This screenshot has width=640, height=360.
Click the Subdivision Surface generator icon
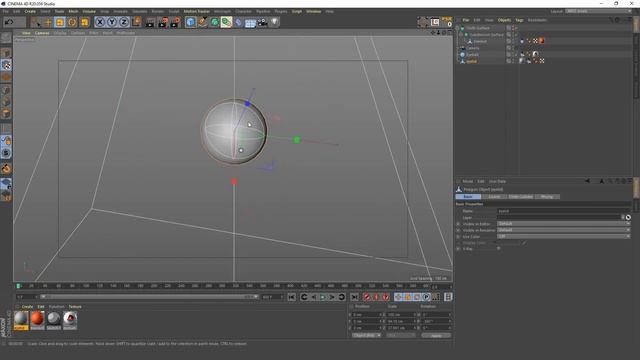[215, 22]
